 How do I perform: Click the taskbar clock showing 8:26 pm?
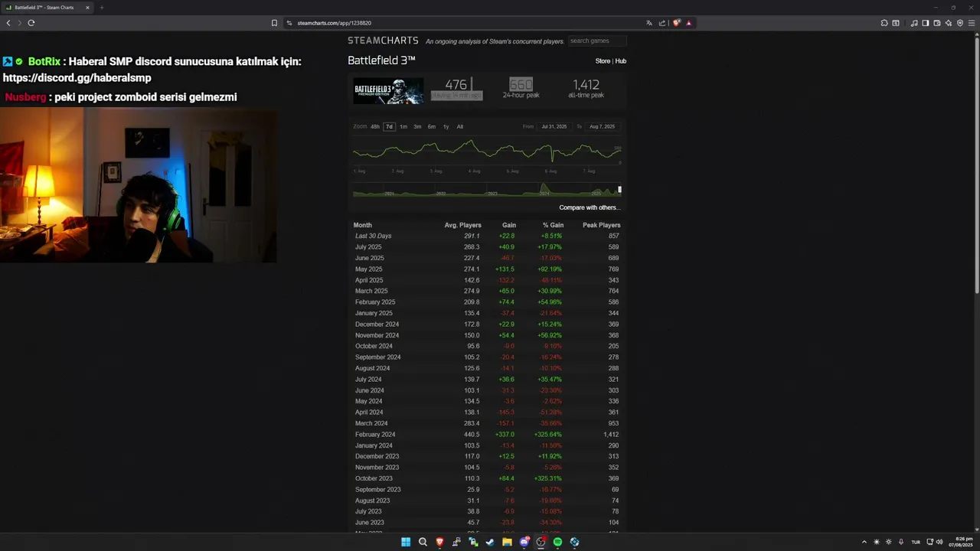(x=960, y=542)
